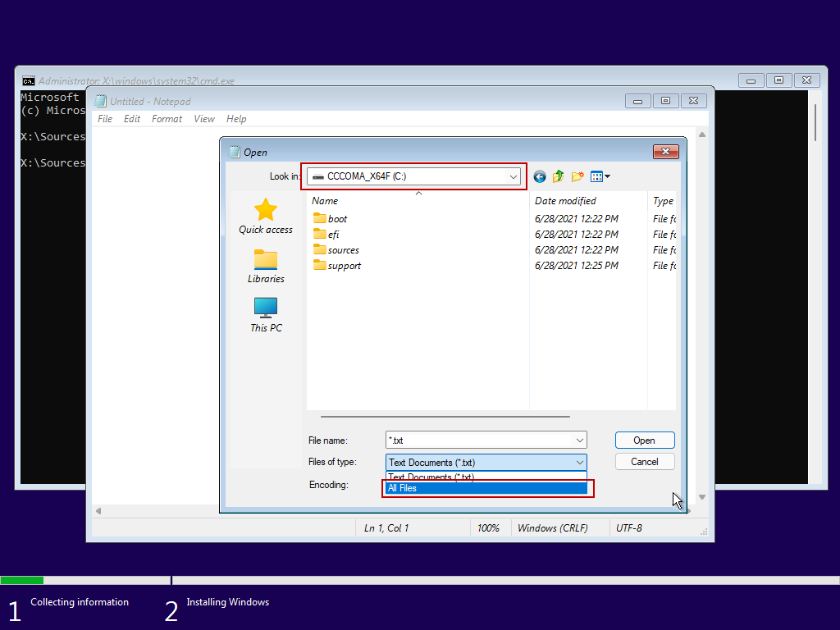Click the Notepad title bar icon
Viewport: 840px width, 630px height.
[x=100, y=101]
